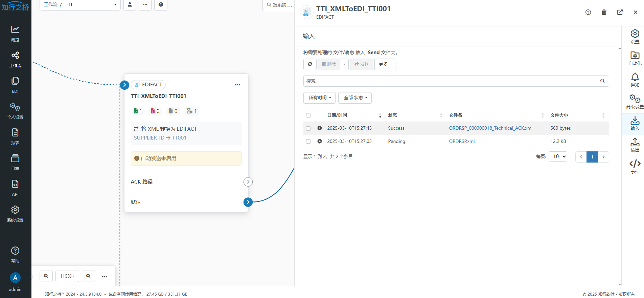
Task: Tick checkbox for ORDRSP_000000018_Technical_ACK.xml row
Action: (x=308, y=128)
